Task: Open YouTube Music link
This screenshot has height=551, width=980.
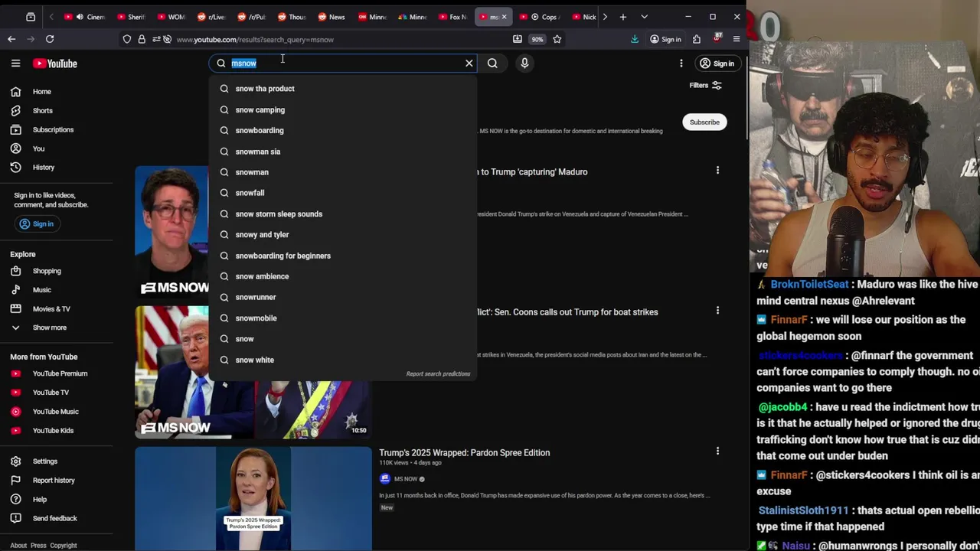Action: pyautogui.click(x=57, y=412)
